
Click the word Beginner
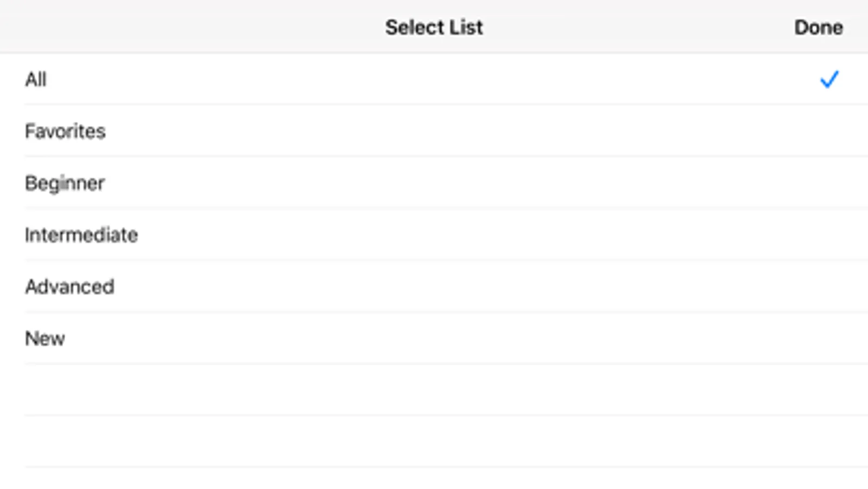pyautogui.click(x=65, y=183)
